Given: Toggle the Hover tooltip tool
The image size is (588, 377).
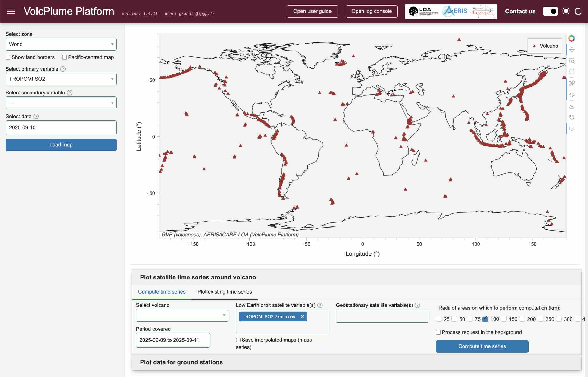Looking at the screenshot, I should (x=572, y=129).
